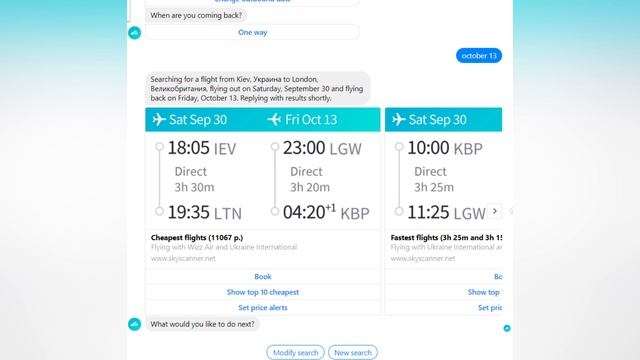Image resolution: width=640 pixels, height=360 pixels.
Task: Click the return plane icon by Fri Oct 13
Action: [274, 120]
